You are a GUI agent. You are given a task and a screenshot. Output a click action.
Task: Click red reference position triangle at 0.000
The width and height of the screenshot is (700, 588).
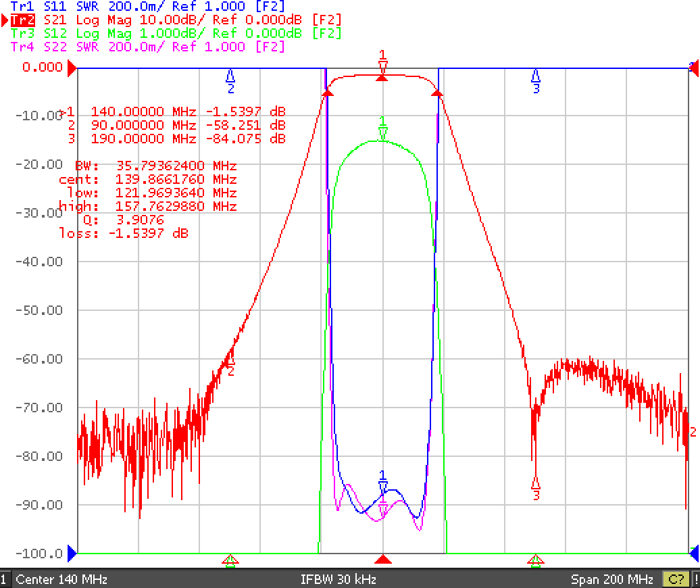72,68
